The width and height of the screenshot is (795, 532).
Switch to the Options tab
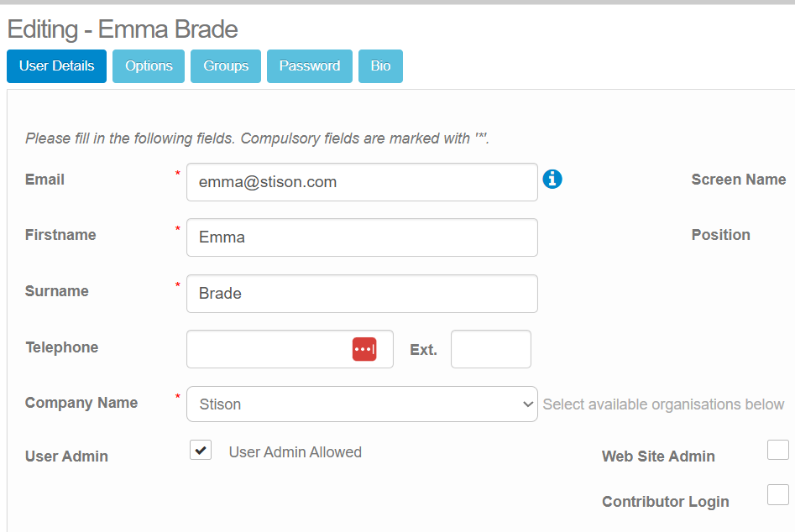(x=149, y=66)
